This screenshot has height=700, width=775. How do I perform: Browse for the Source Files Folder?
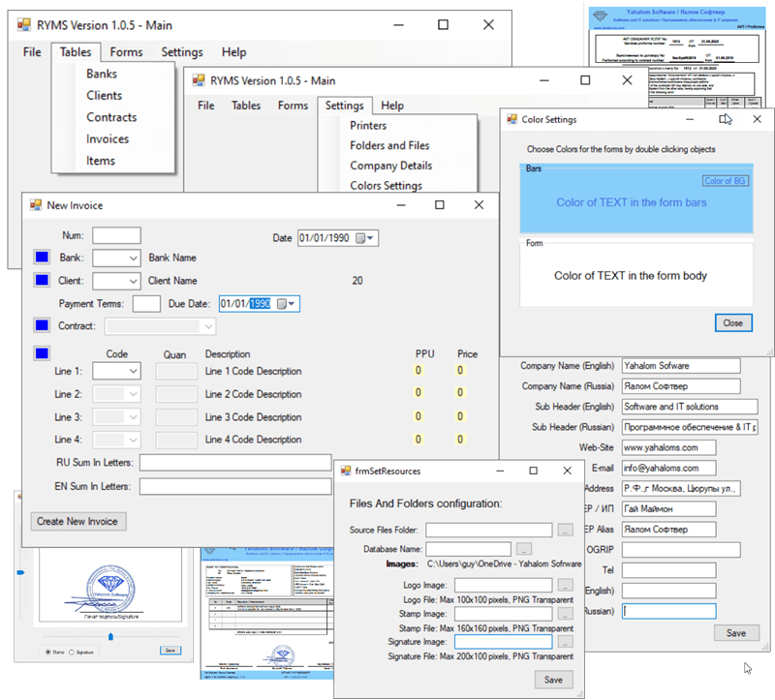tap(565, 530)
